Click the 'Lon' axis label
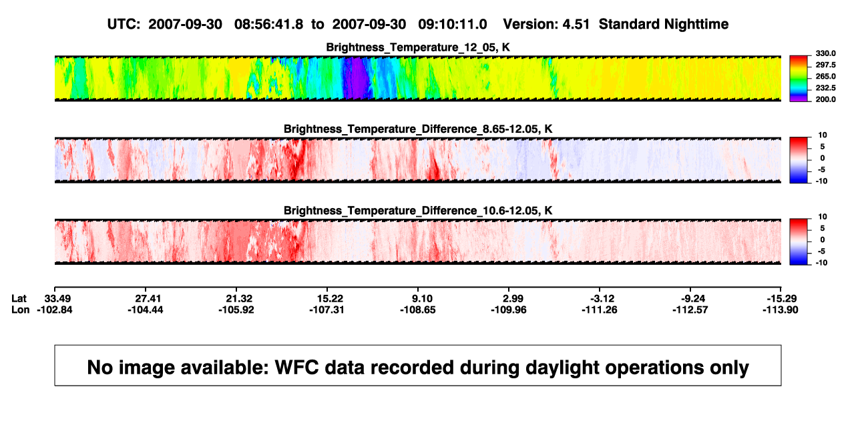Image resolution: width=868 pixels, height=445 pixels. [x=21, y=310]
